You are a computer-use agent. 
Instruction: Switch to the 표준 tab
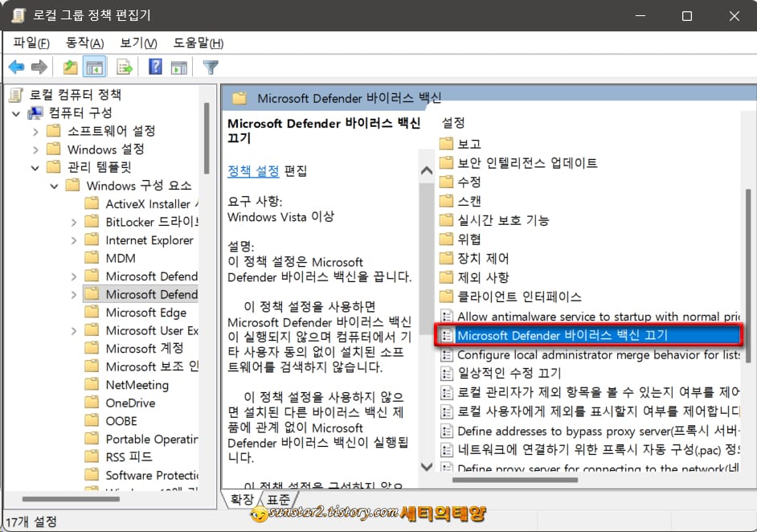[279, 500]
